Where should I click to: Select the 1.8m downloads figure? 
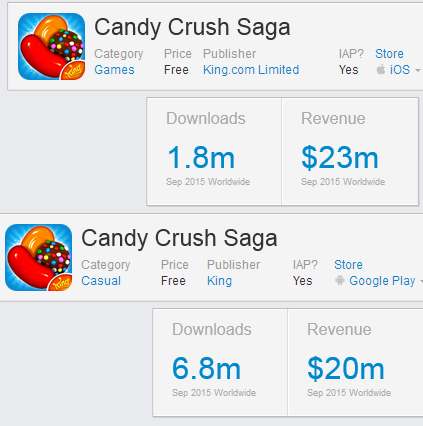pos(201,158)
